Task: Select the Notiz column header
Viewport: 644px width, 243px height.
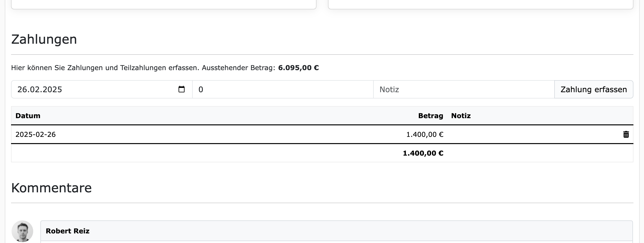Action: [x=461, y=116]
